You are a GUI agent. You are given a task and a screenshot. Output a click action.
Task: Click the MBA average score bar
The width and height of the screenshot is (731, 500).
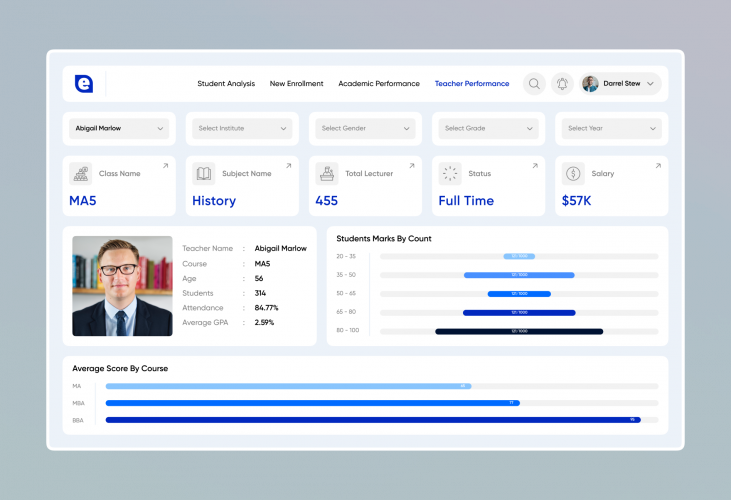(x=313, y=403)
